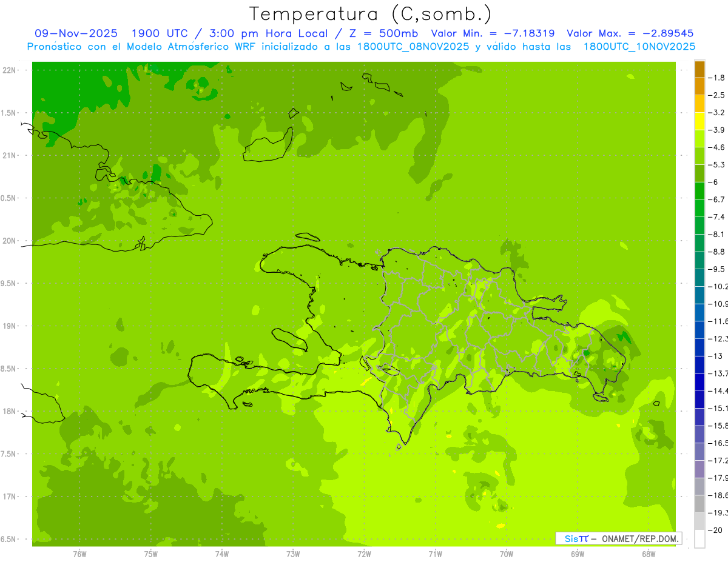Click the chart title "Temperatura (C,somb.)"
728x562 pixels.
(x=370, y=15)
